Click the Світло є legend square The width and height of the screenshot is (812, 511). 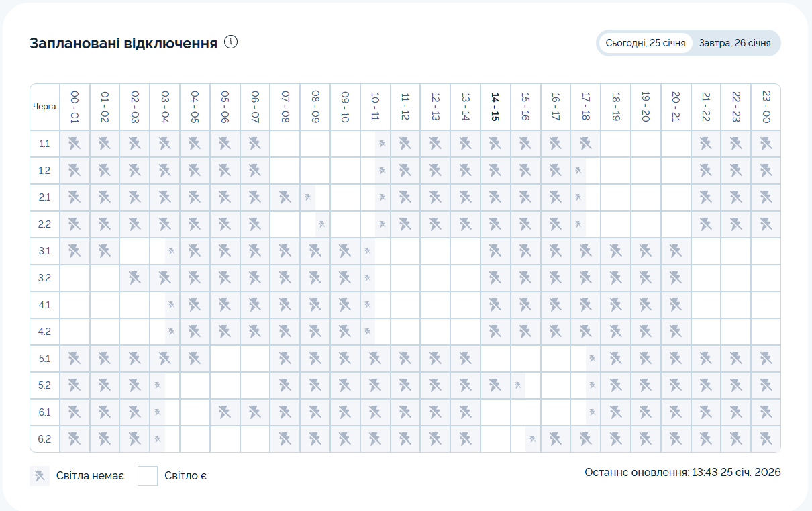click(x=148, y=476)
